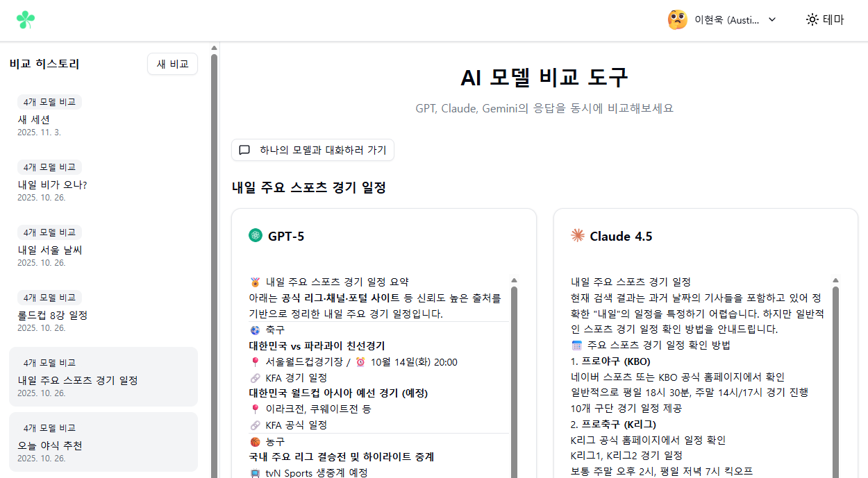Click the user avatar emoji icon
The height and width of the screenshot is (478, 868).
pos(677,20)
